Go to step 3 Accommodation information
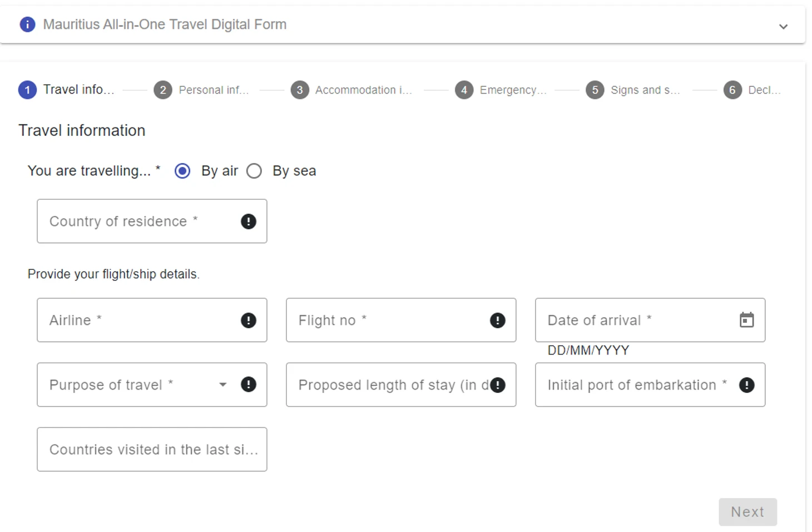Viewport: 812px width, 532px height. pos(300,90)
